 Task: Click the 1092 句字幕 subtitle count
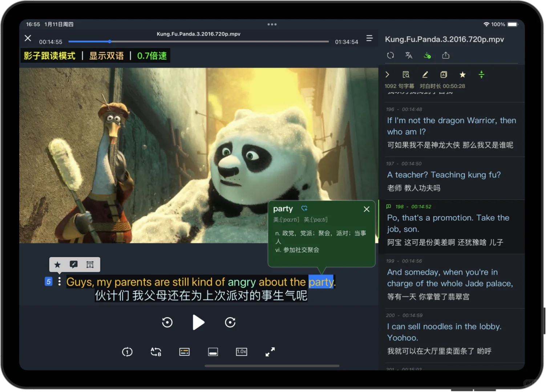(x=399, y=86)
